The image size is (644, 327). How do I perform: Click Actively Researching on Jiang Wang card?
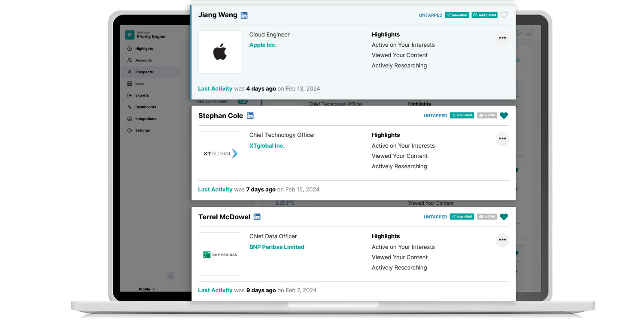coord(399,66)
